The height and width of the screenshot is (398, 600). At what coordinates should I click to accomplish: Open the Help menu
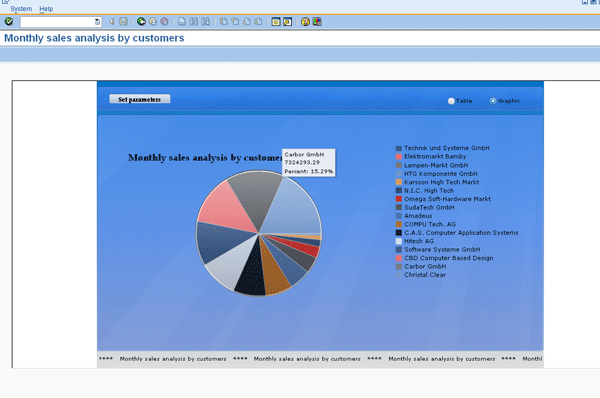(x=46, y=8)
